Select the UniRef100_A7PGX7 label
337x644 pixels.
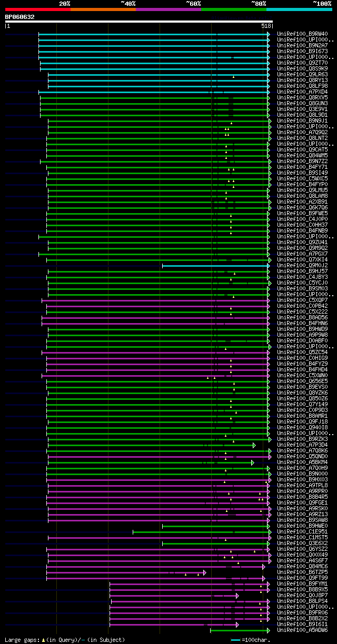302,254
